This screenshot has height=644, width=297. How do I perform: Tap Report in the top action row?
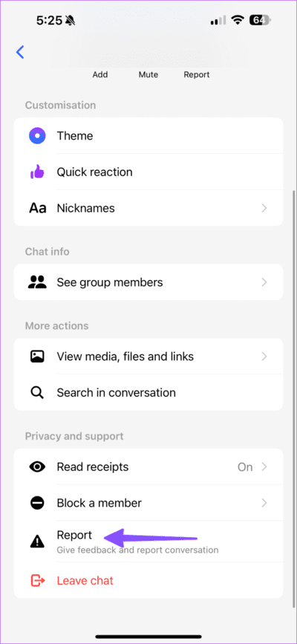[x=196, y=74]
